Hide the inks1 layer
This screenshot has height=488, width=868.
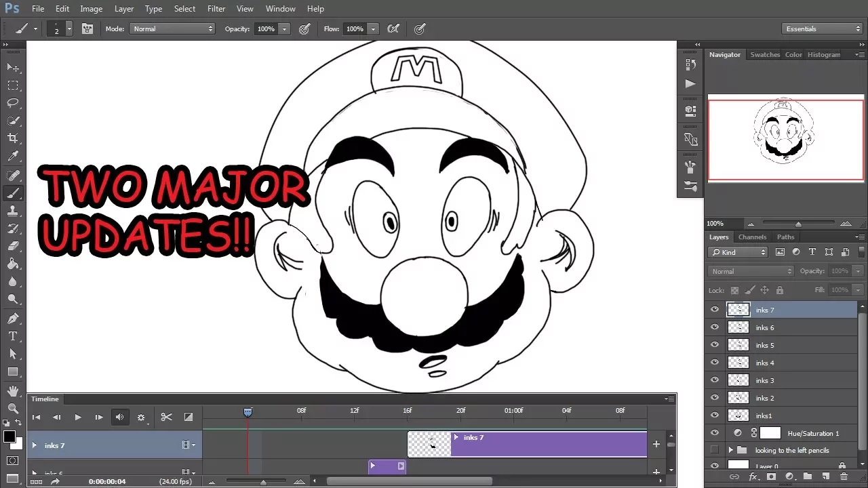coord(714,415)
